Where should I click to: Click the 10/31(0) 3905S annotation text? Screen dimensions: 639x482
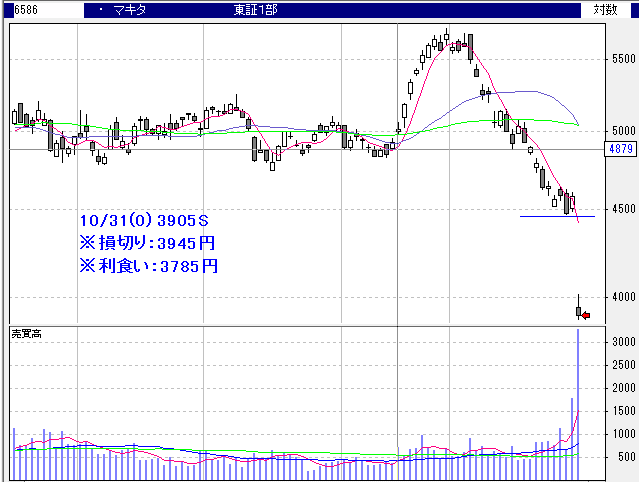pos(144,220)
